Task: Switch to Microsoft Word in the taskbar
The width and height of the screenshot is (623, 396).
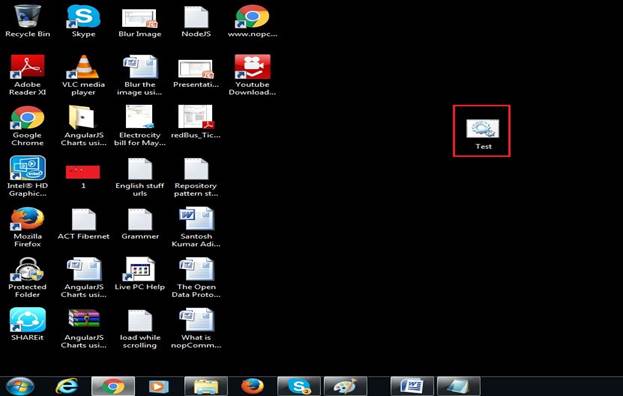Action: click(412, 386)
